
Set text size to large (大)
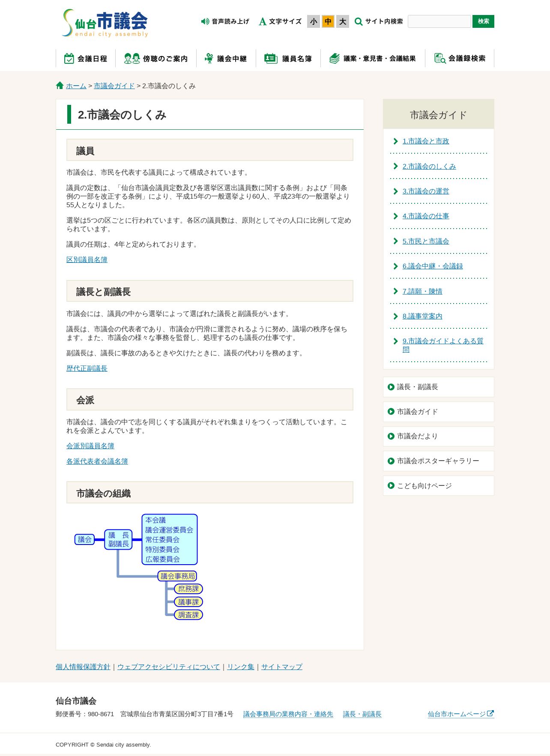pos(343,21)
